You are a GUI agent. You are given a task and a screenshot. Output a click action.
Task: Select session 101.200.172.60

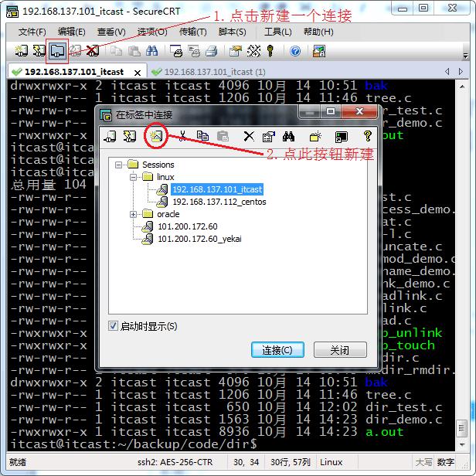point(188,226)
